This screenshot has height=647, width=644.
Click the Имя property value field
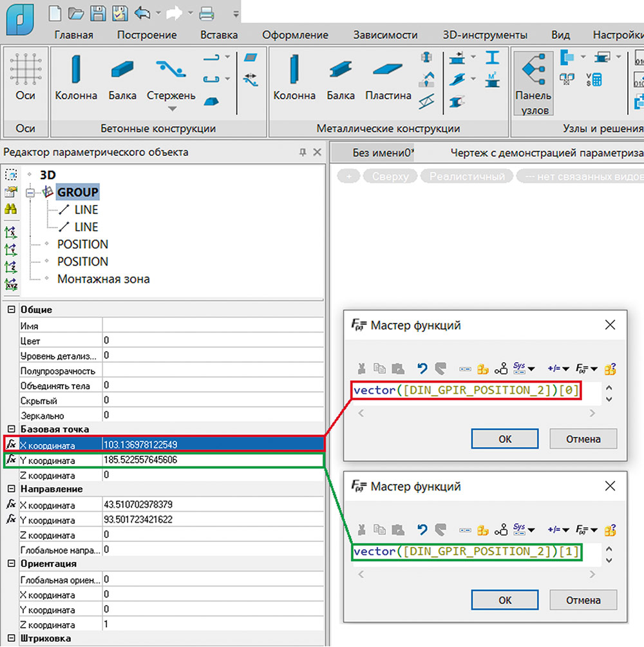213,325
